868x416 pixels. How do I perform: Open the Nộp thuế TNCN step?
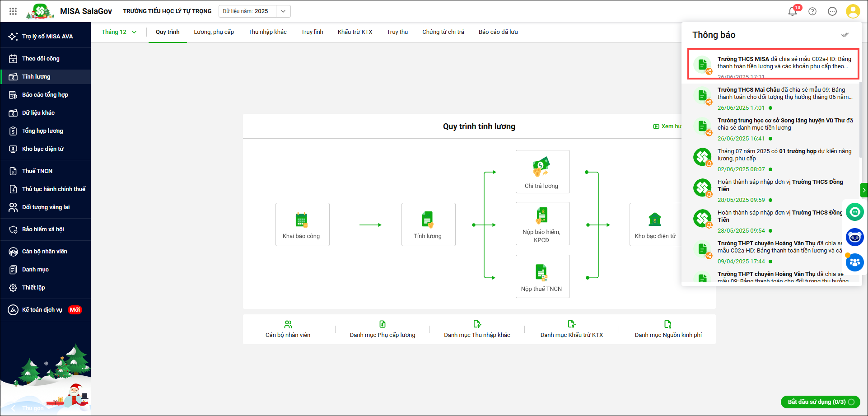click(542, 276)
